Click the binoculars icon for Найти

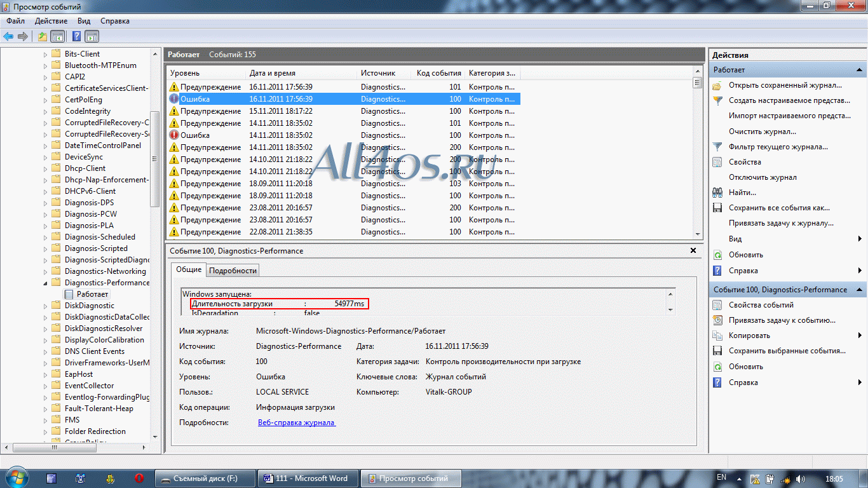[717, 193]
